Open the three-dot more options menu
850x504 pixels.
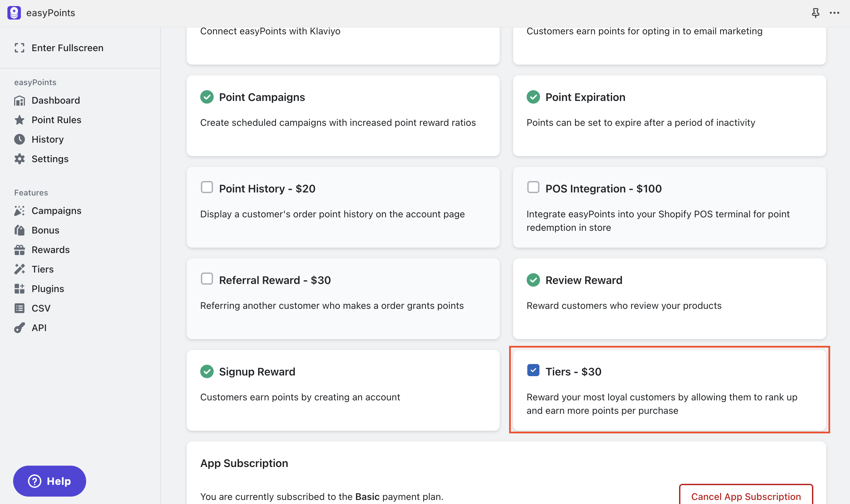(x=835, y=13)
